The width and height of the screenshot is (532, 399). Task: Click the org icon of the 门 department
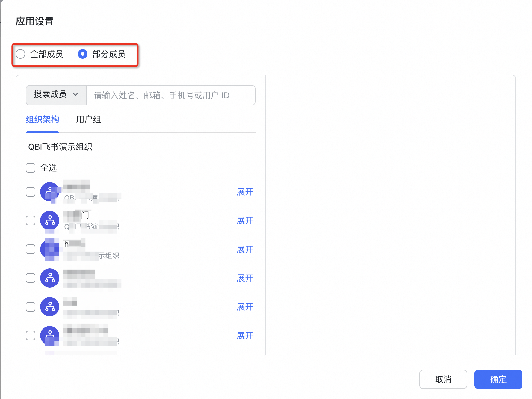click(x=50, y=220)
